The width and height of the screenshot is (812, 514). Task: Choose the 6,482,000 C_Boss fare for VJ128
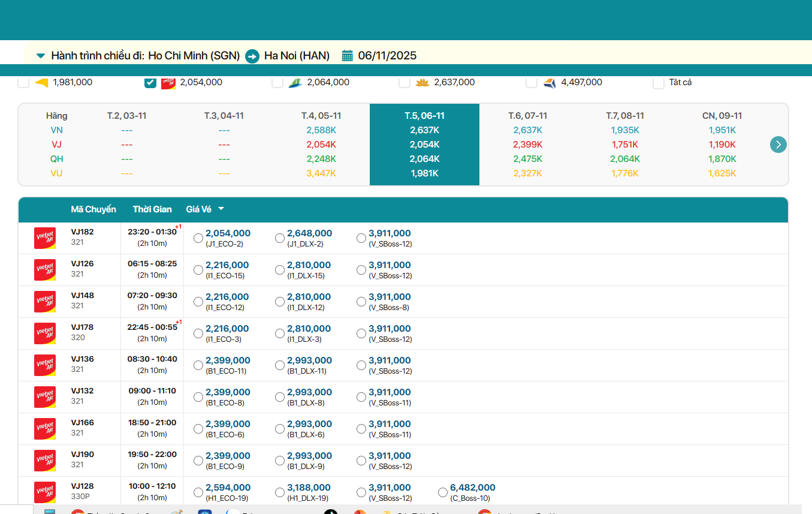(443, 492)
